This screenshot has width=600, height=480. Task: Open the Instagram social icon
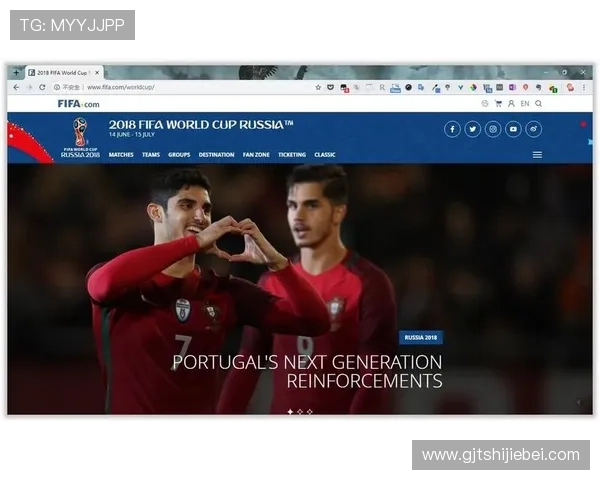pyautogui.click(x=493, y=129)
